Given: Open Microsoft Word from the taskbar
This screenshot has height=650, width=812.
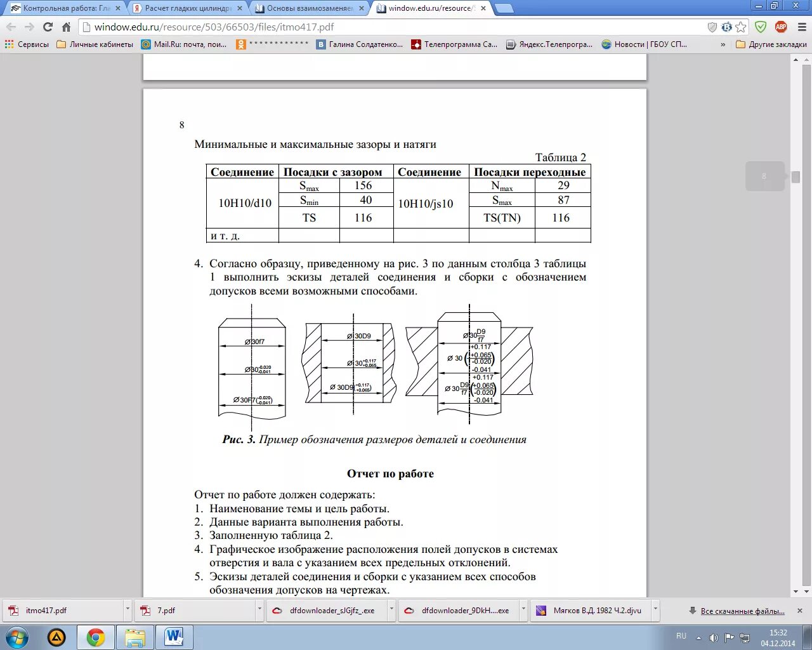Looking at the screenshot, I should (174, 637).
